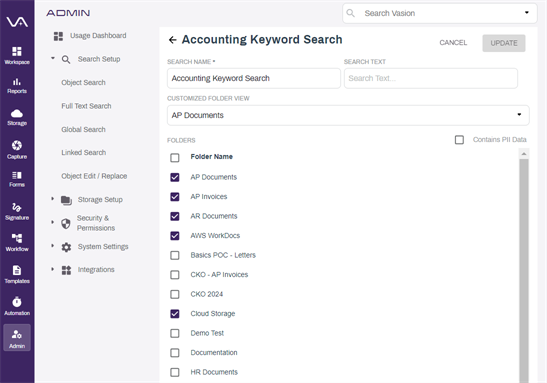Toggle the Folder Name select-all checkbox

tap(175, 158)
